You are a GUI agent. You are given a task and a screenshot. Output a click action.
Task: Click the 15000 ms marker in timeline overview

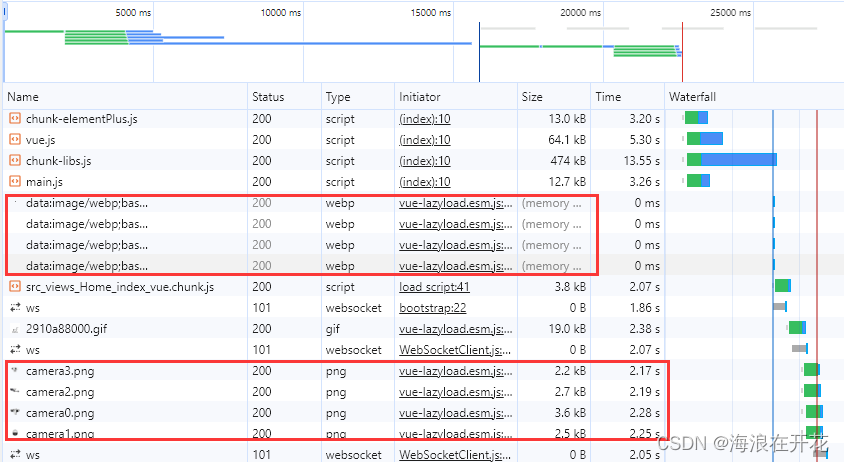point(431,12)
